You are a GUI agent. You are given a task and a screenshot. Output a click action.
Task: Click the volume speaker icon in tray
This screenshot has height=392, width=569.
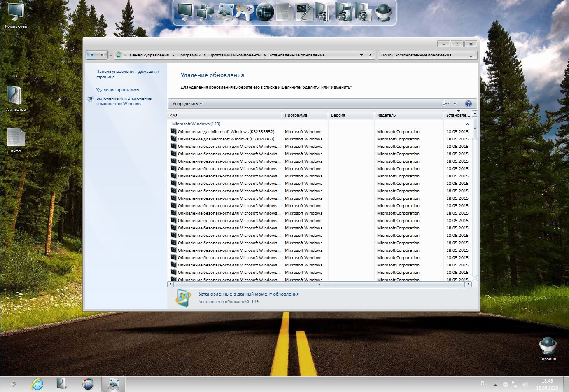coord(525,385)
